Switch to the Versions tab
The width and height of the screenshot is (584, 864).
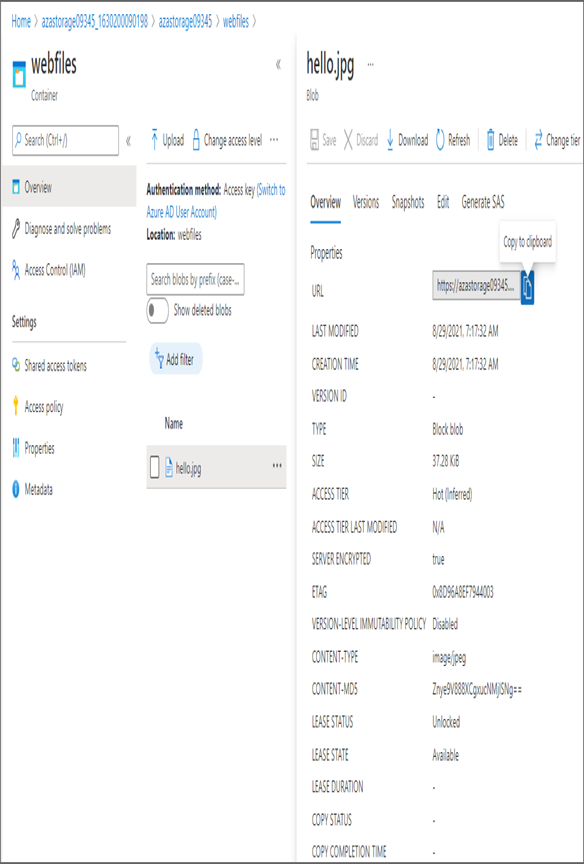pyautogui.click(x=366, y=202)
